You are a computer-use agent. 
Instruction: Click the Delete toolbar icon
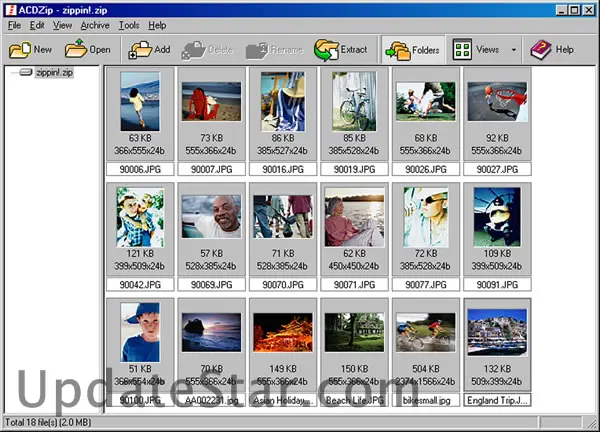tap(196, 49)
